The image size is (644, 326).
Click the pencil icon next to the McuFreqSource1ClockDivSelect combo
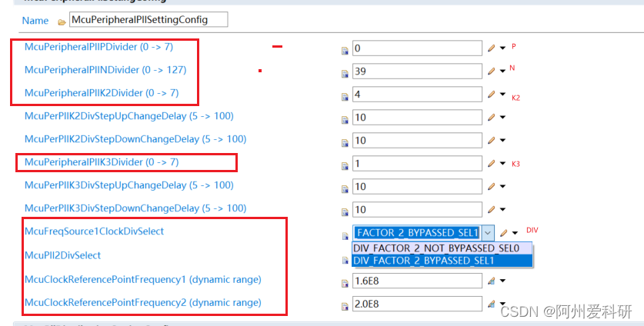tap(504, 232)
